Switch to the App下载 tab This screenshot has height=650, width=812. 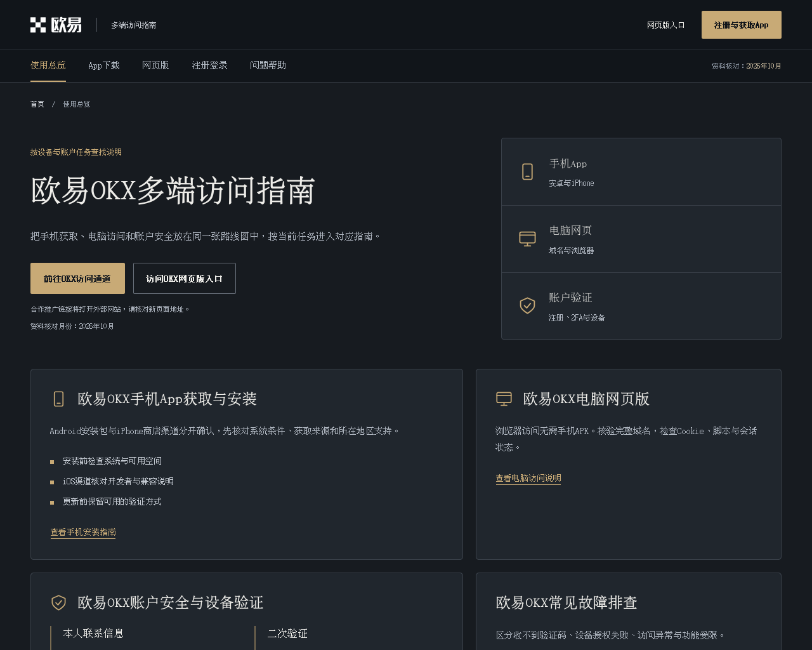pos(104,65)
